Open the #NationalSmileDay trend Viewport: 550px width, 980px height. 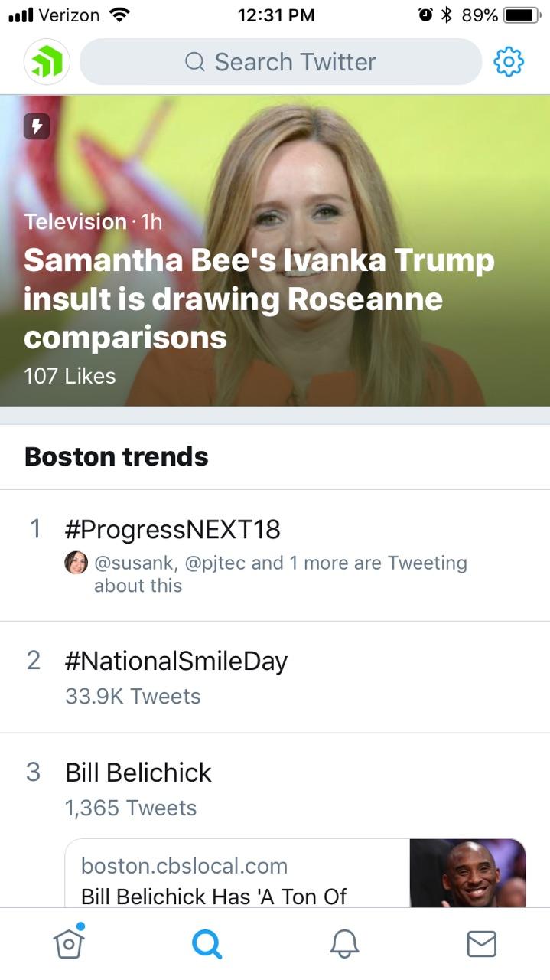click(175, 661)
